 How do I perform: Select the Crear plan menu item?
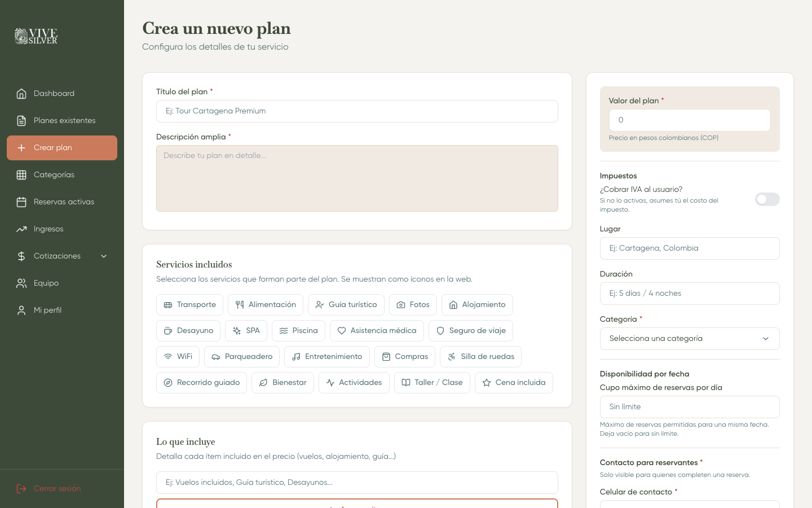[53, 147]
